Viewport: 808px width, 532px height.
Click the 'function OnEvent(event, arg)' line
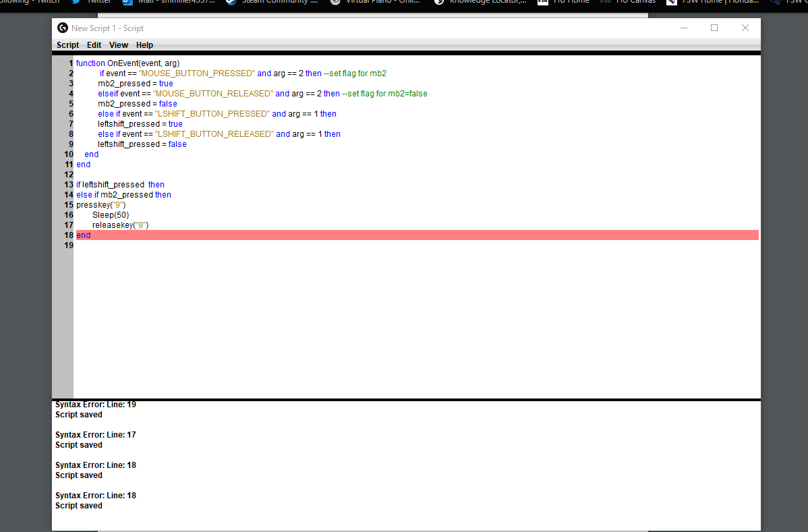pyautogui.click(x=127, y=63)
